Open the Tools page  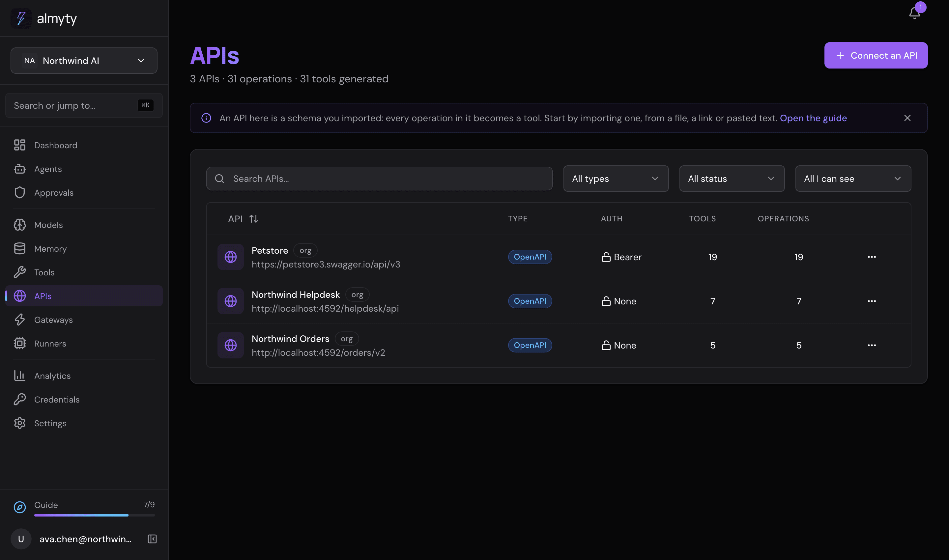(84, 272)
